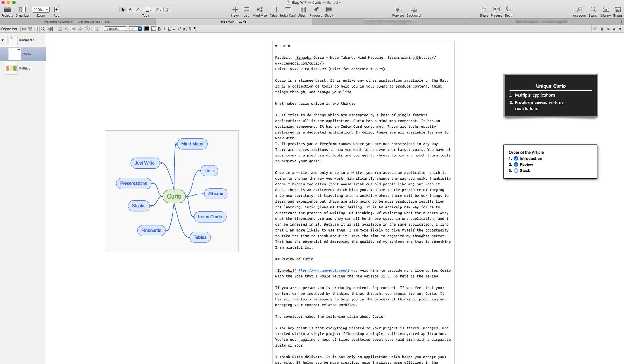Toggle subscript formatting
The image size is (624, 364).
[185, 29]
